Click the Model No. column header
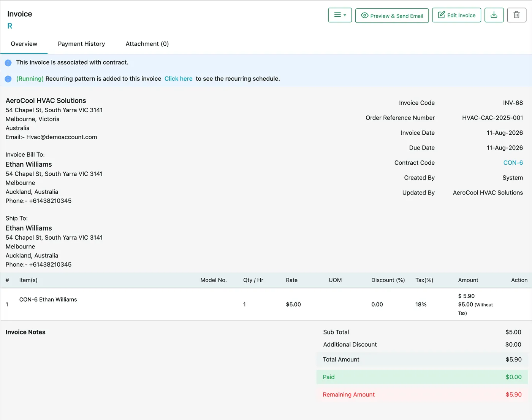Screen dimensions: 532x420 coord(214,280)
